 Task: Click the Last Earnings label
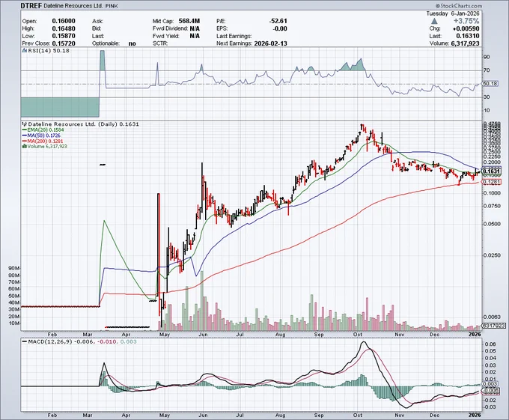coord(234,36)
